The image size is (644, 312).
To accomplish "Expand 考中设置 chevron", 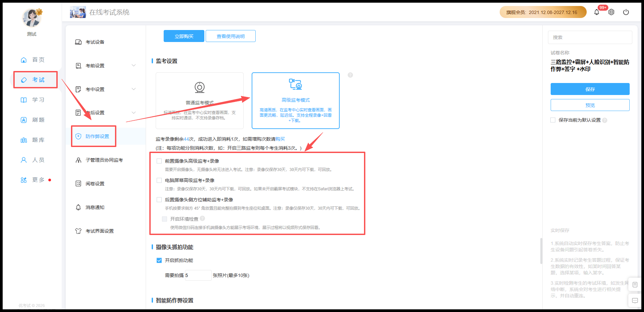I will 134,89.
